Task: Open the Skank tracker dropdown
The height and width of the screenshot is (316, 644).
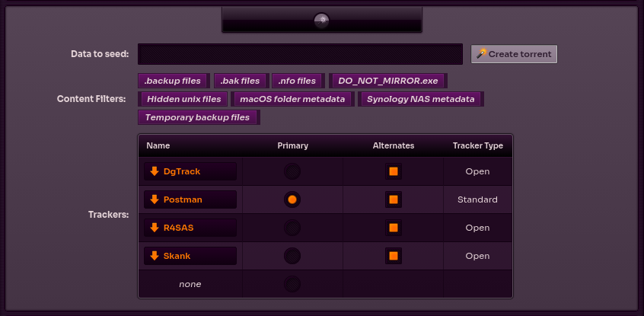Action: click(x=190, y=256)
